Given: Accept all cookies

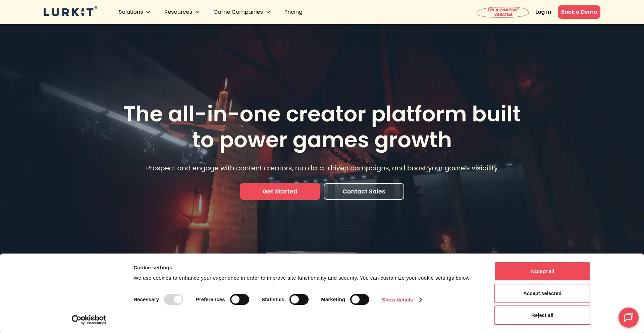Looking at the screenshot, I should click(x=542, y=271).
